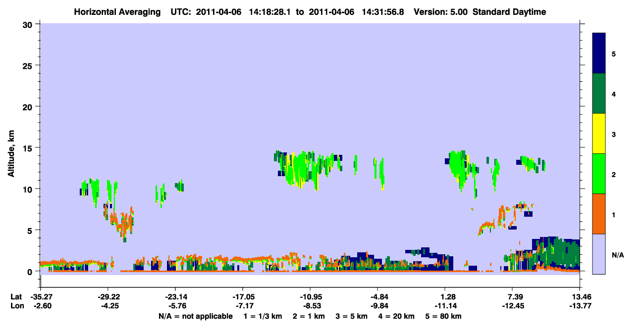Click longitude value -12.45
644x330 pixels.
[512, 306]
